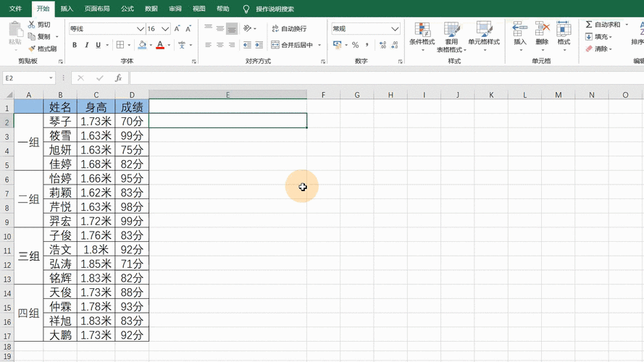Click the phonetic guide (文) icon

coord(182,45)
